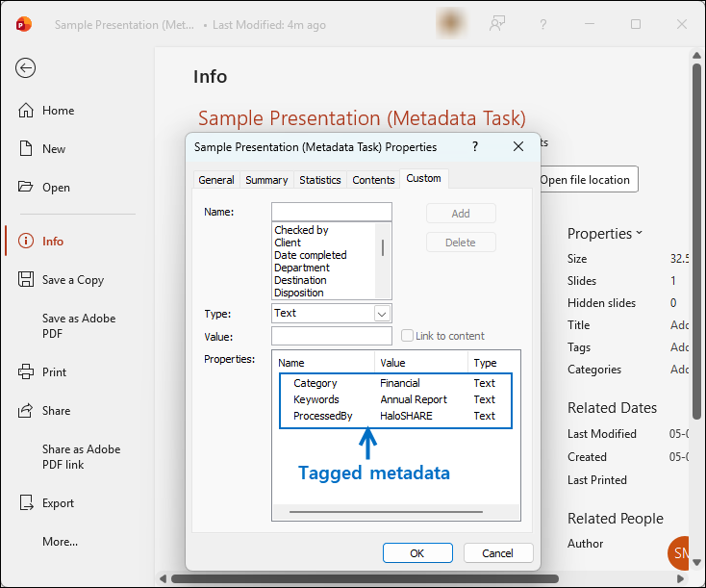Open the Home icon in sidebar
Screen dimensions: 706x588
point(26,111)
